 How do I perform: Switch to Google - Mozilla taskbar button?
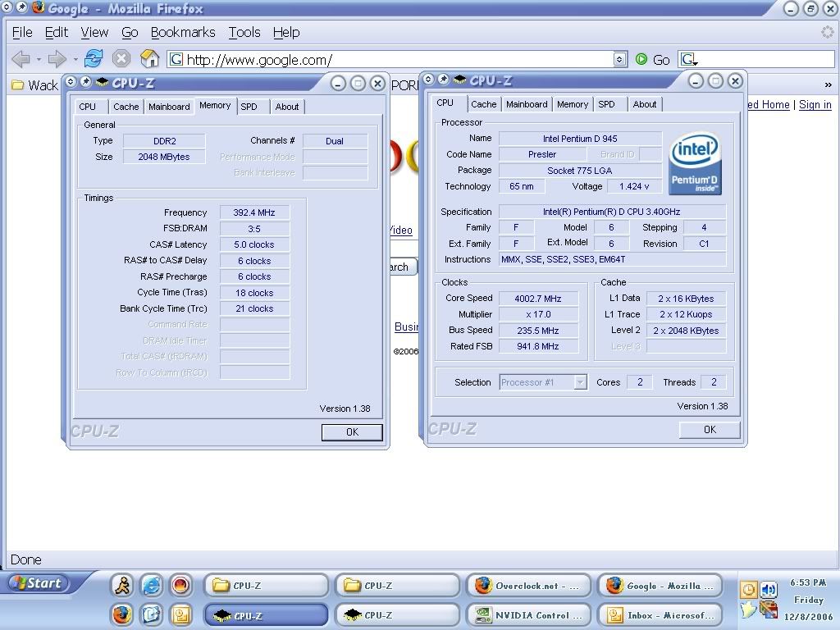(x=660, y=586)
